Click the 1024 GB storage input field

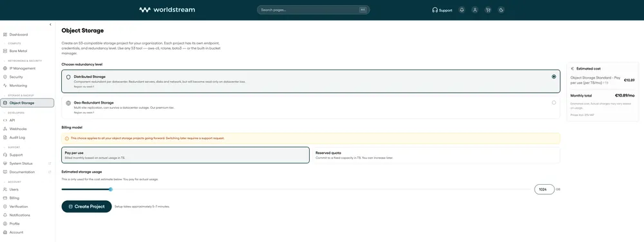pos(544,189)
